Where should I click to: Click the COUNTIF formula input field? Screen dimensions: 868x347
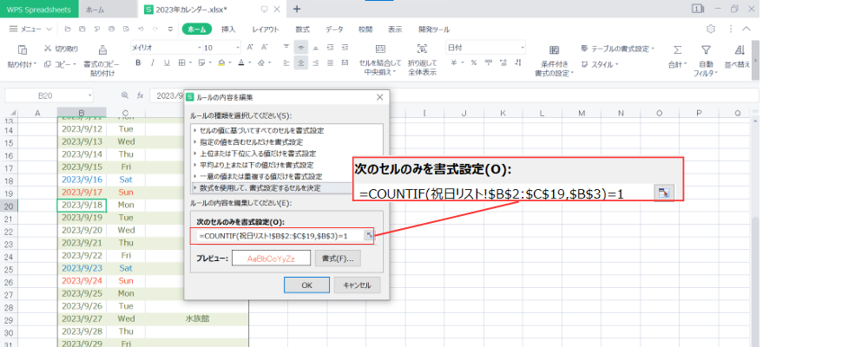click(x=279, y=236)
